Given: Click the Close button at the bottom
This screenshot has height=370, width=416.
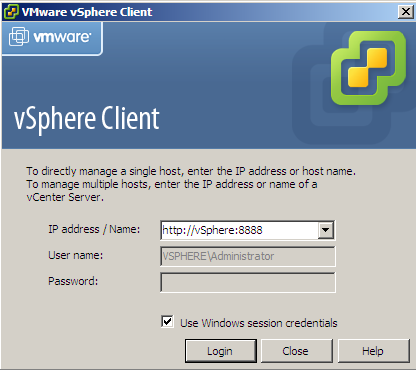Looking at the screenshot, I should [297, 351].
